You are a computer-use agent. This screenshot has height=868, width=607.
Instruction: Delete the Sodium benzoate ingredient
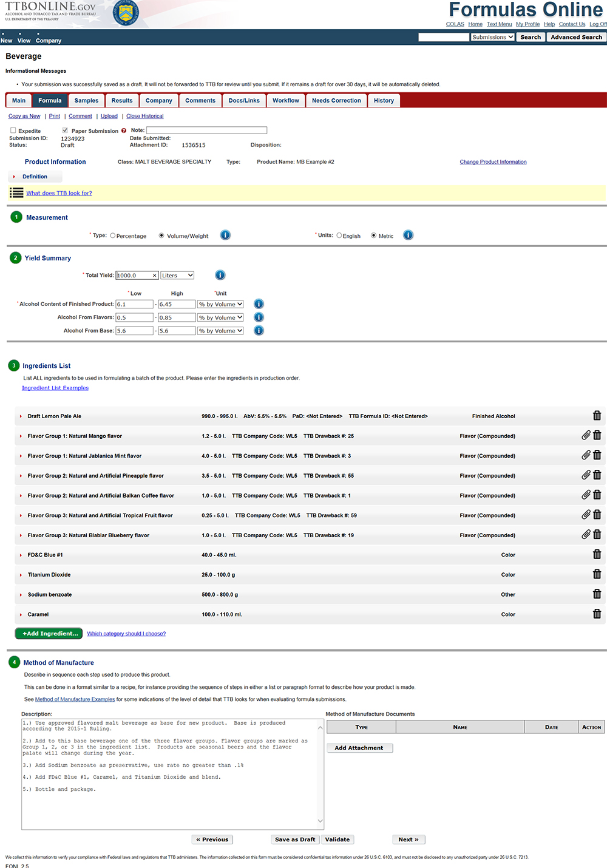597,594
